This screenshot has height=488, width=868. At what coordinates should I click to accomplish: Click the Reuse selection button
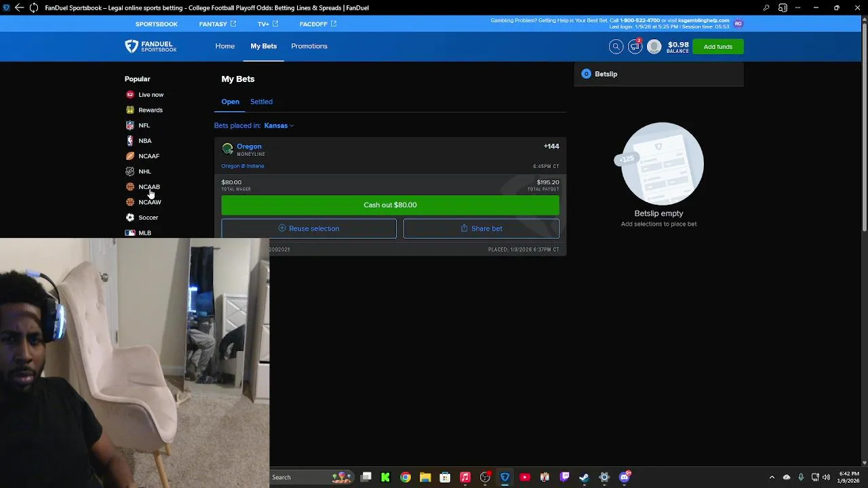(x=309, y=228)
